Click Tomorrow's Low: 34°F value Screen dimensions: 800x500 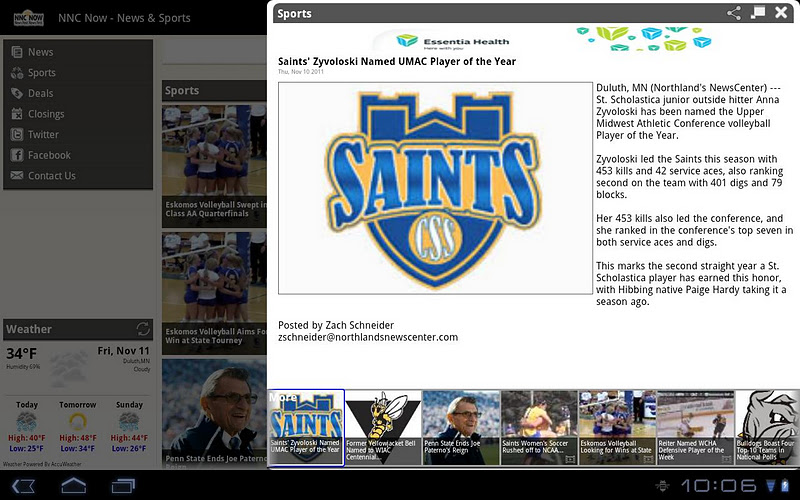(x=78, y=448)
